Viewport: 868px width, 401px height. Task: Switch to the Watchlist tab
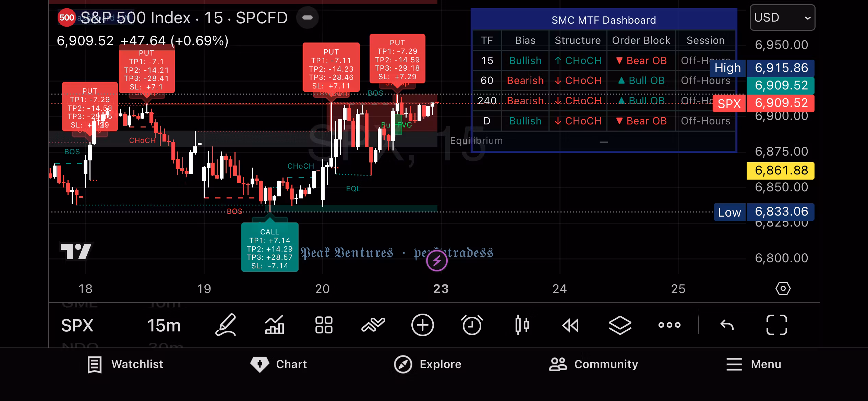[125, 364]
